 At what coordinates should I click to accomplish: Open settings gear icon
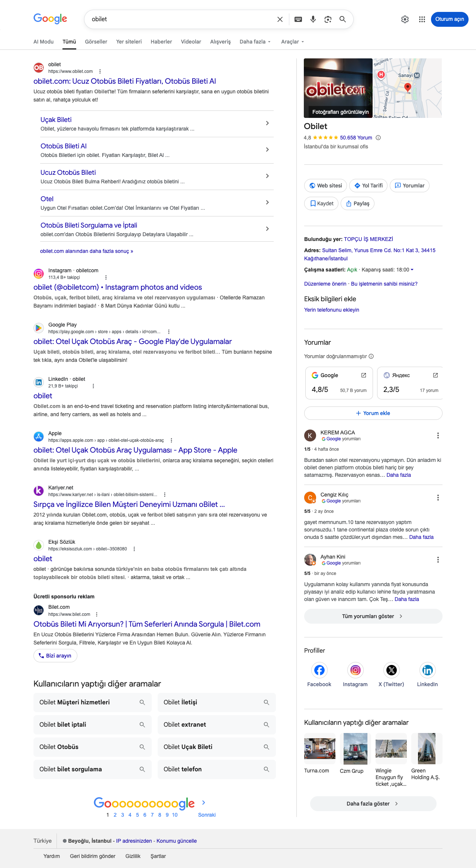pos(405,19)
